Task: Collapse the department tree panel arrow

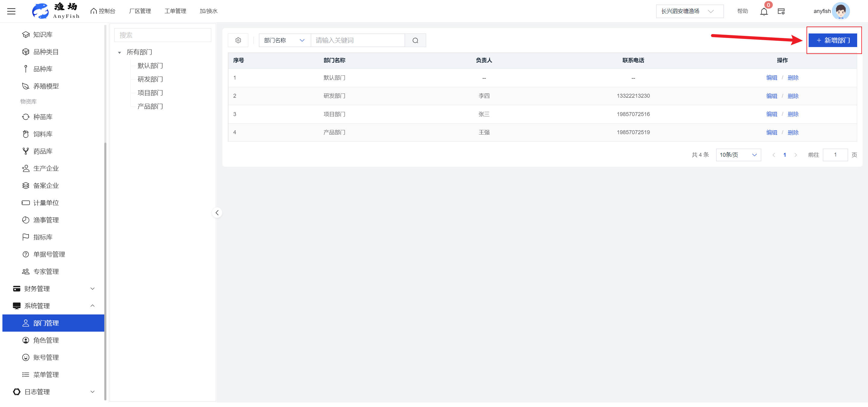Action: click(x=217, y=213)
